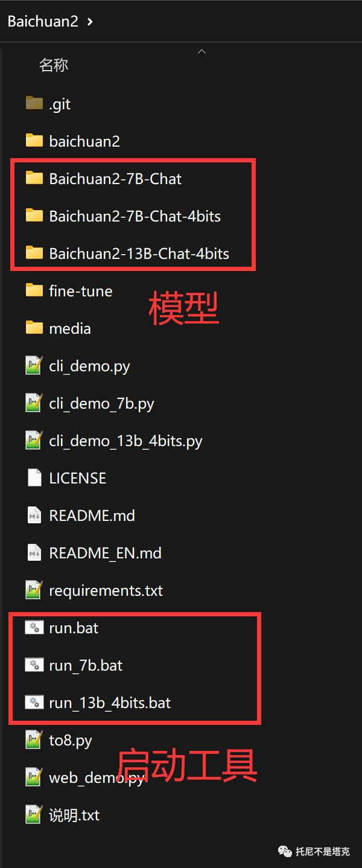Select the cli_demo.py file icon

click(34, 365)
